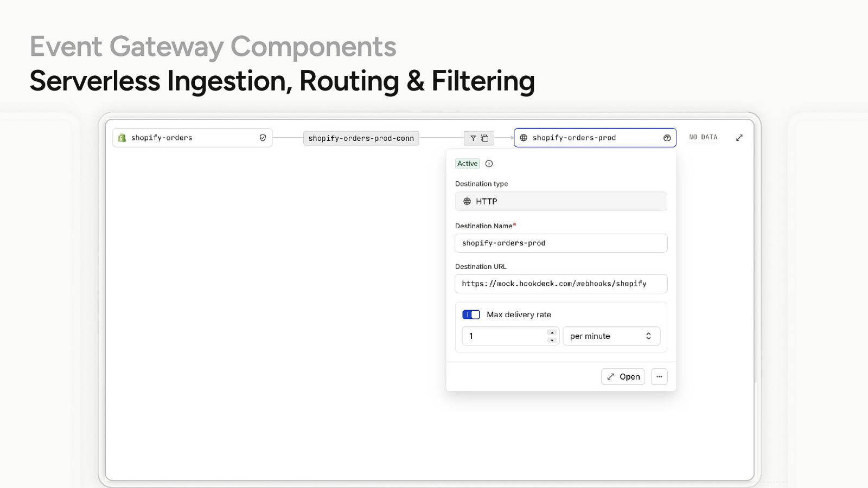Click the info icon next to Active
Image resolution: width=868 pixels, height=488 pixels.
489,164
